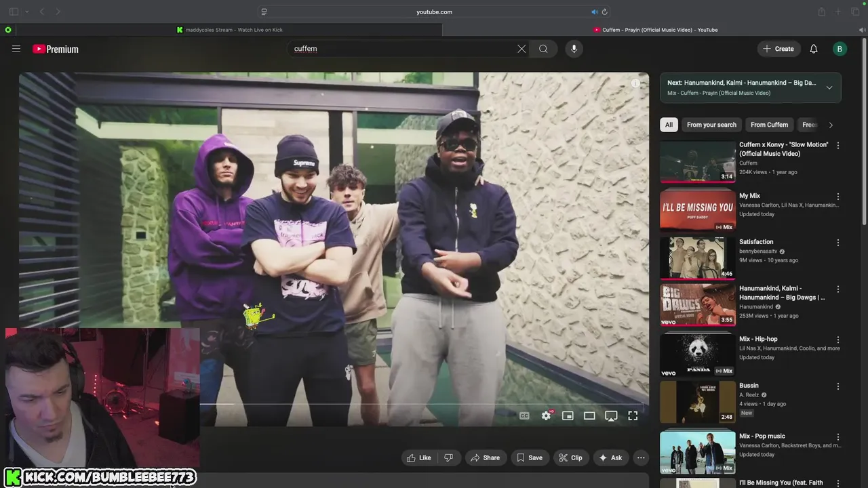The image size is (868, 488).
Task: Reload the page in Safari
Action: click(x=604, y=12)
